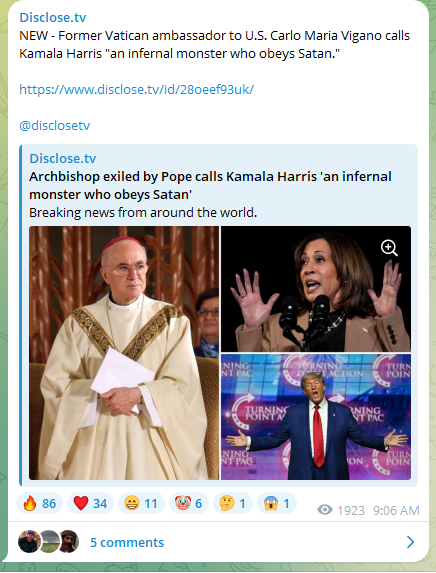Screen dimensions: 436x573
Task: Add the clown face reaction
Action: pyautogui.click(x=189, y=503)
